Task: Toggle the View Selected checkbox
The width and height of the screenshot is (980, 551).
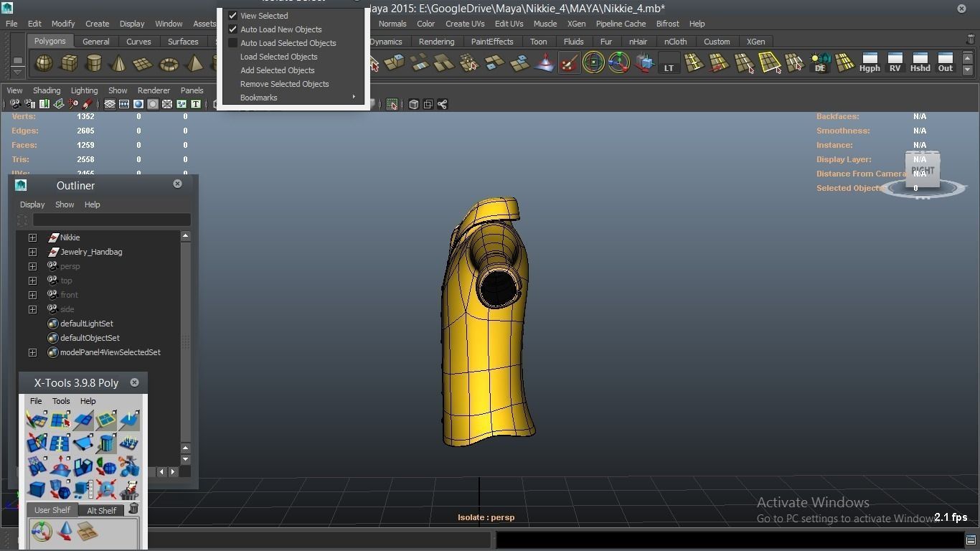Action: (x=232, y=15)
